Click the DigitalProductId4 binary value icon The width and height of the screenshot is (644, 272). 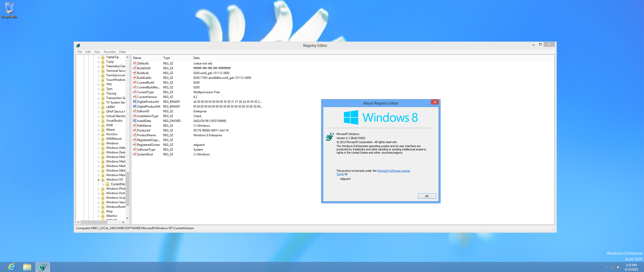coord(135,106)
